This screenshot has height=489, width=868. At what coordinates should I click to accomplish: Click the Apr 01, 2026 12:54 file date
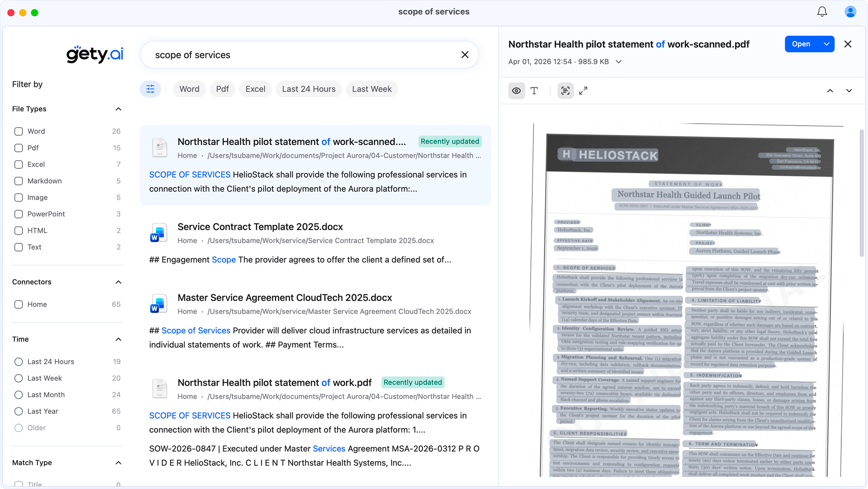(540, 62)
